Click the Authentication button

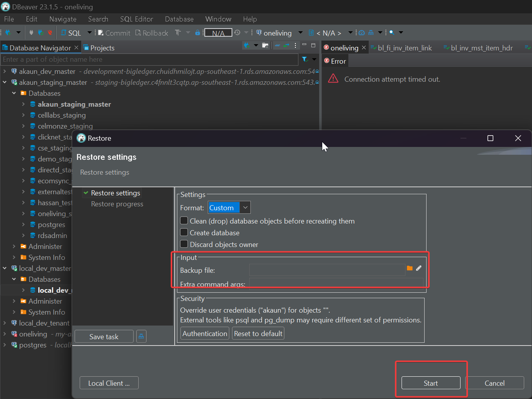tap(205, 333)
